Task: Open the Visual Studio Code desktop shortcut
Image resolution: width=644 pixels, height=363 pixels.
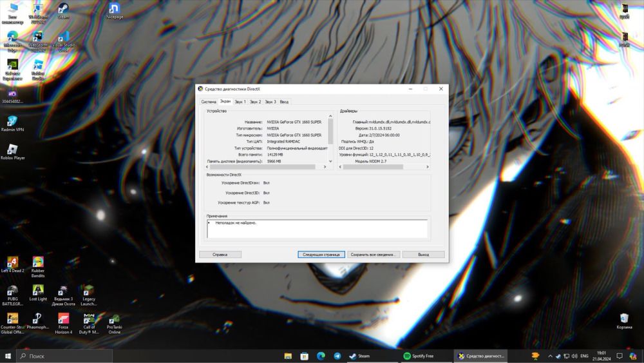Action: (x=63, y=41)
